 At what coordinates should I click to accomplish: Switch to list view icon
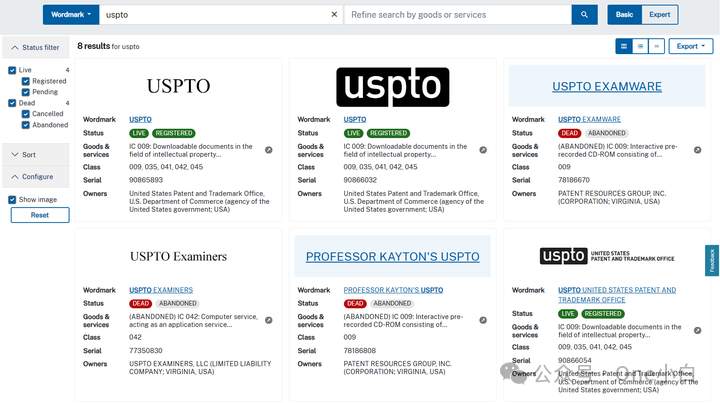pos(640,46)
